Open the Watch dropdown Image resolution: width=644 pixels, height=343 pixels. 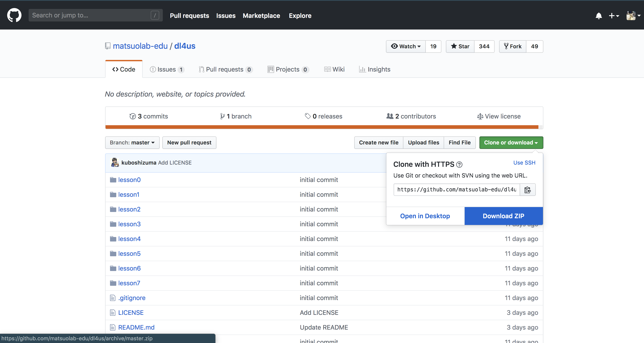(406, 46)
